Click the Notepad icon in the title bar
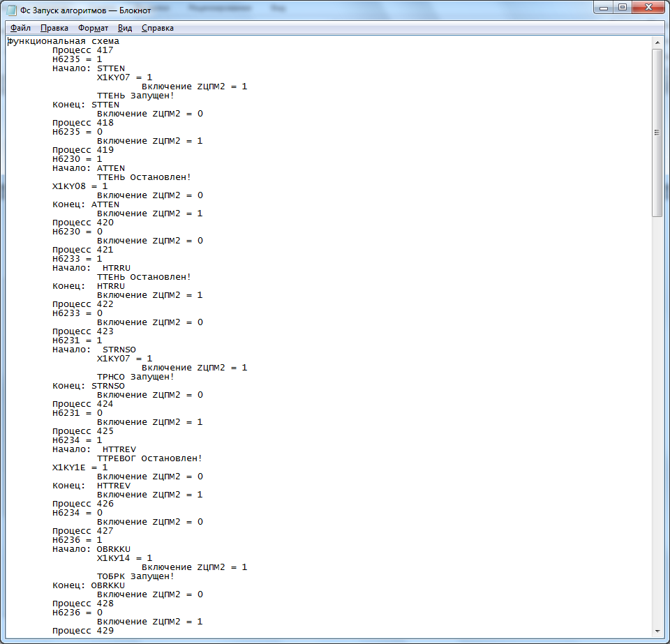This screenshot has width=670, height=644. (x=12, y=10)
